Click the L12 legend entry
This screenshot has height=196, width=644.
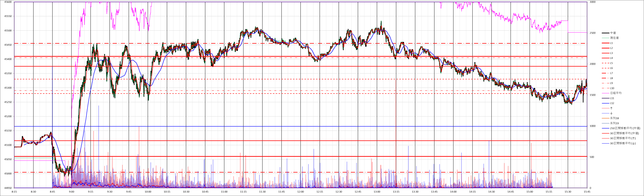click(612, 103)
